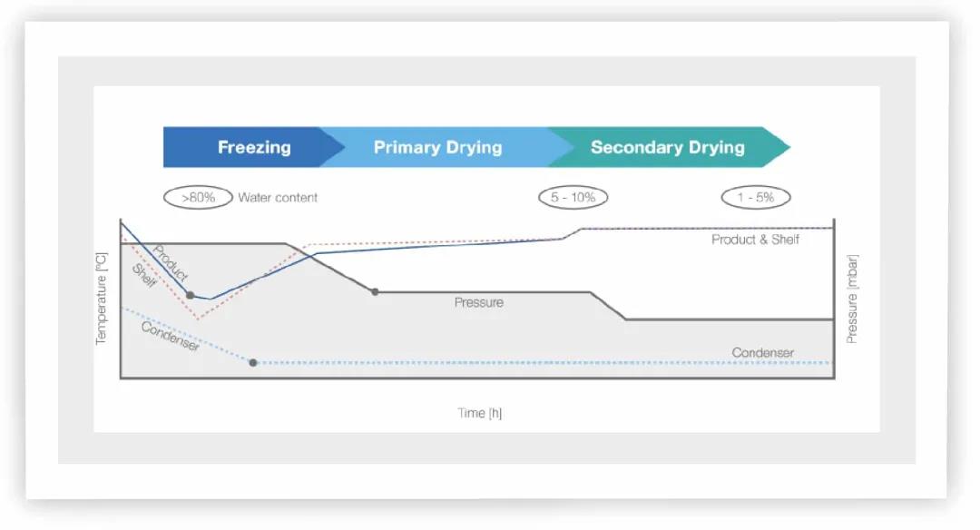Click the right-side horizontal Condenser label
Viewport: 980px width, 530px height.
coord(762,353)
